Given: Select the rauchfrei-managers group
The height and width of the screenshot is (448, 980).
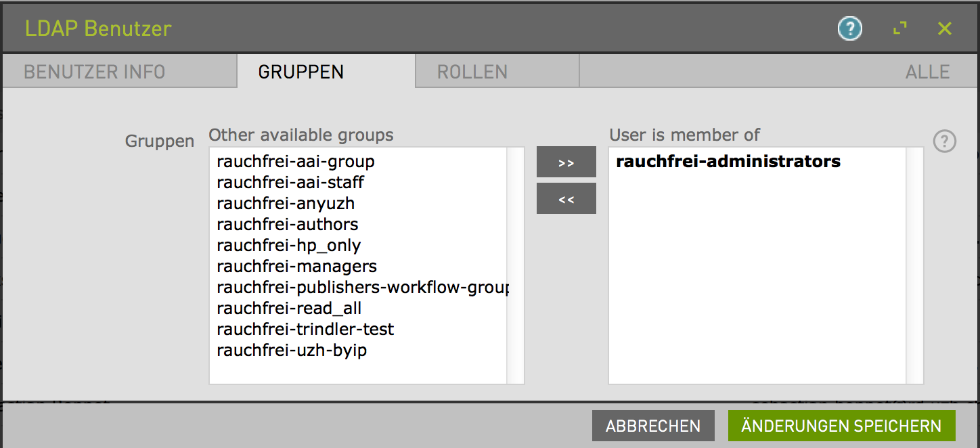Looking at the screenshot, I should pos(296,266).
